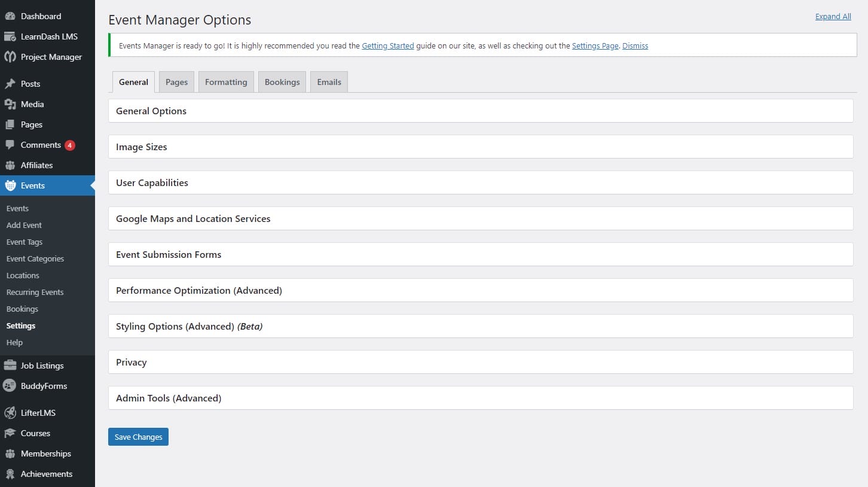The image size is (868, 487).
Task: Click the Achievements ribbon icon
Action: (x=10, y=474)
